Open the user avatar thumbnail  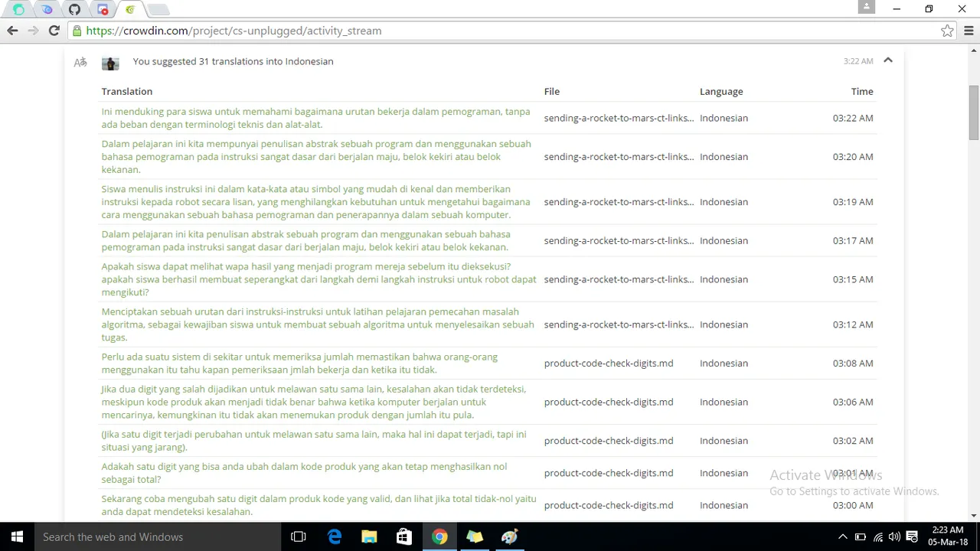pyautogui.click(x=110, y=63)
